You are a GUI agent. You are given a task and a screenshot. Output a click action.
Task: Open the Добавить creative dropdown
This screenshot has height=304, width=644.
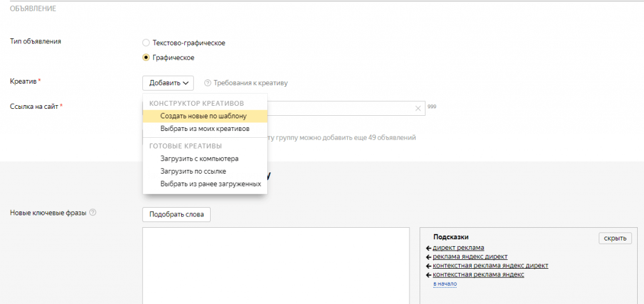pos(168,82)
